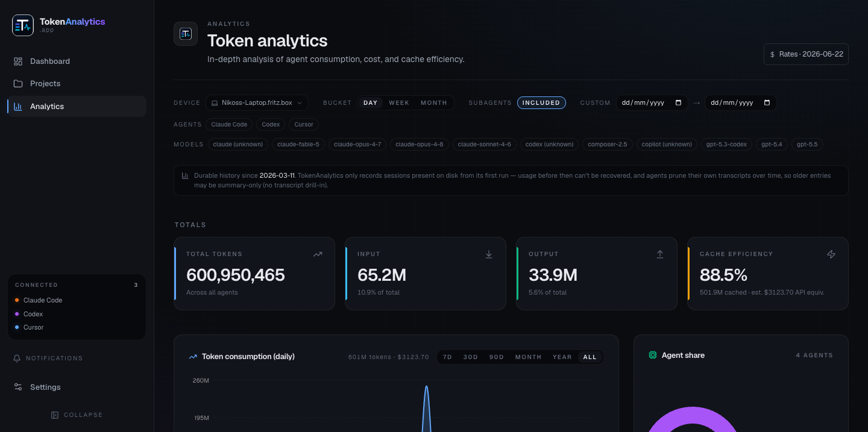The image size is (868, 432).
Task: Toggle the claude-opus-4-7 model filter
Action: [357, 145]
